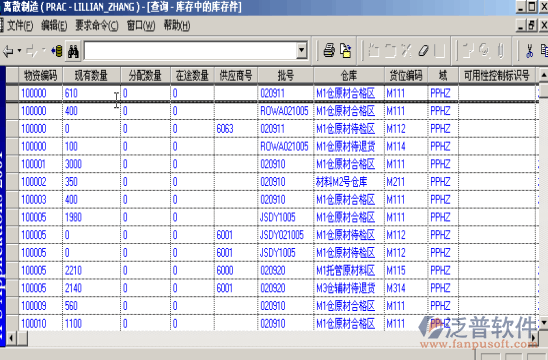548x360 pixels.
Task: Click the back arrow toolbar icon
Action: 8,51
